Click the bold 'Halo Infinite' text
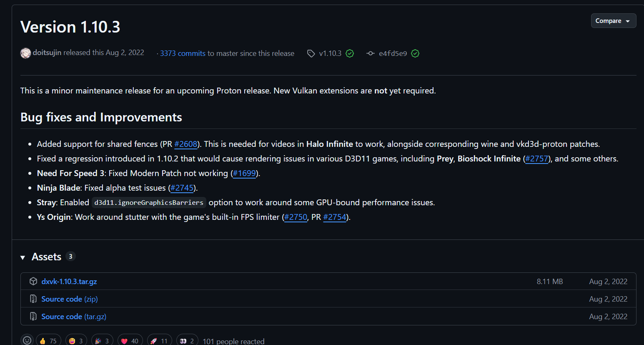This screenshot has height=345, width=644. tap(330, 144)
